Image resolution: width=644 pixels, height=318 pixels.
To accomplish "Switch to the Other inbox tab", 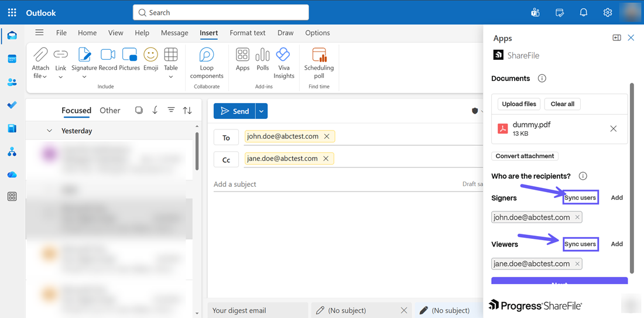I will (110, 110).
